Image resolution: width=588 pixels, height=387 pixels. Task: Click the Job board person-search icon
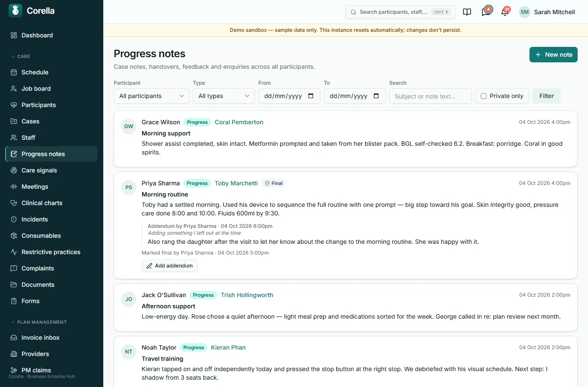[14, 89]
